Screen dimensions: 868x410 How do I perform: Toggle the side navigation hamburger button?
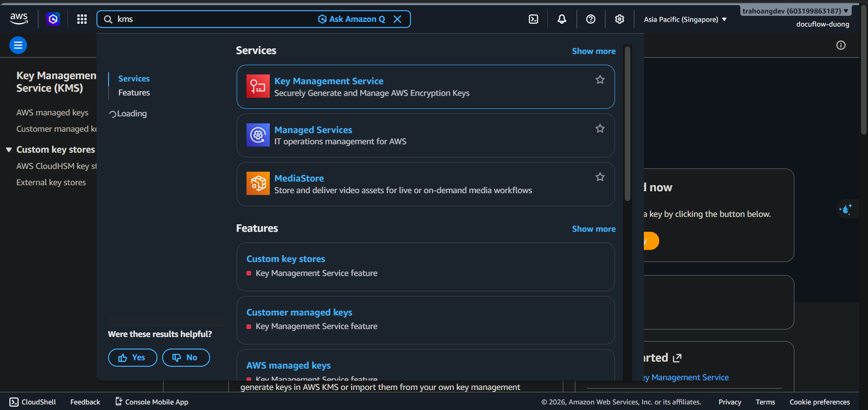pyautogui.click(x=18, y=45)
